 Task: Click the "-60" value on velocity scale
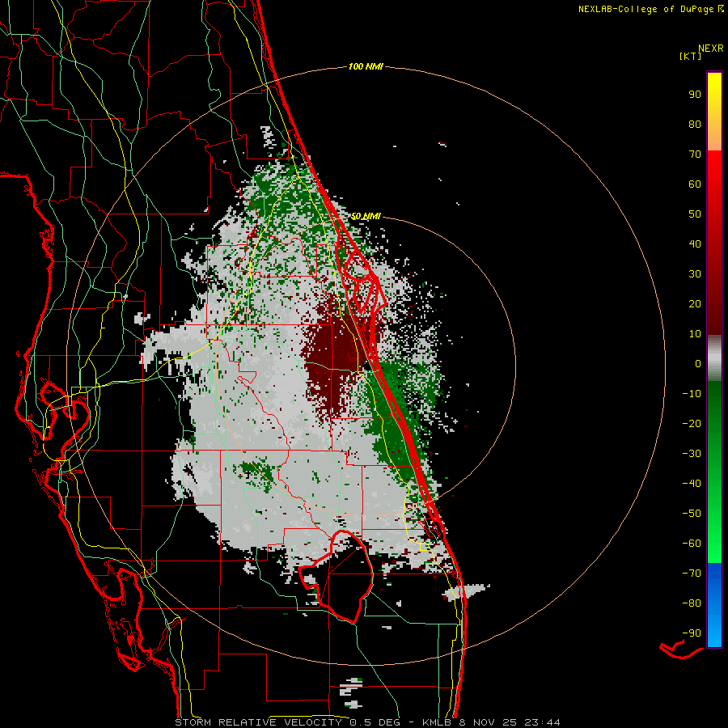tap(692, 544)
